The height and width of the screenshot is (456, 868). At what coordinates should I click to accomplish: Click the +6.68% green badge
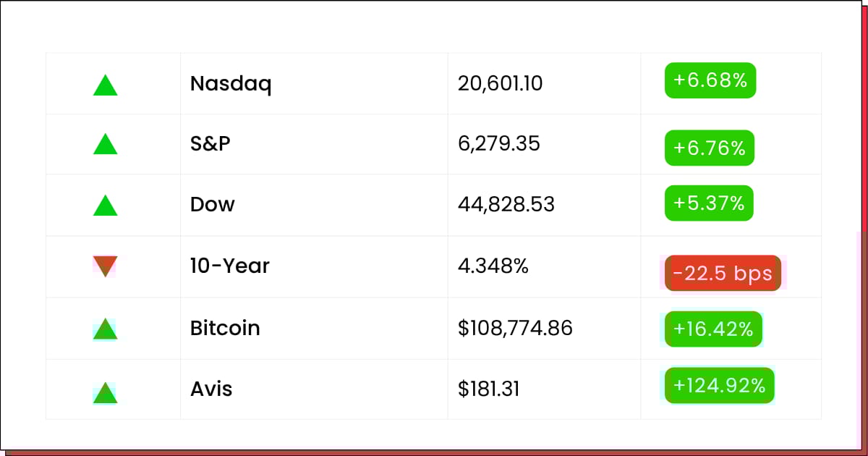(x=710, y=80)
